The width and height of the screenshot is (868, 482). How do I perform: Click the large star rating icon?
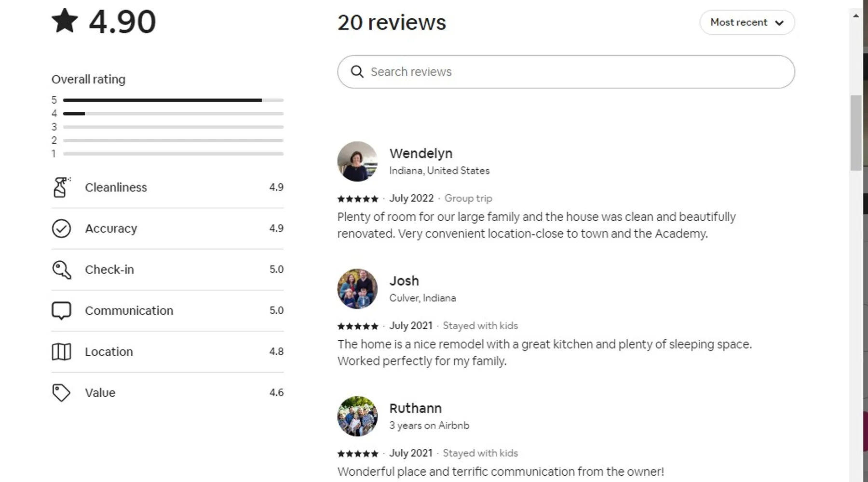point(65,21)
